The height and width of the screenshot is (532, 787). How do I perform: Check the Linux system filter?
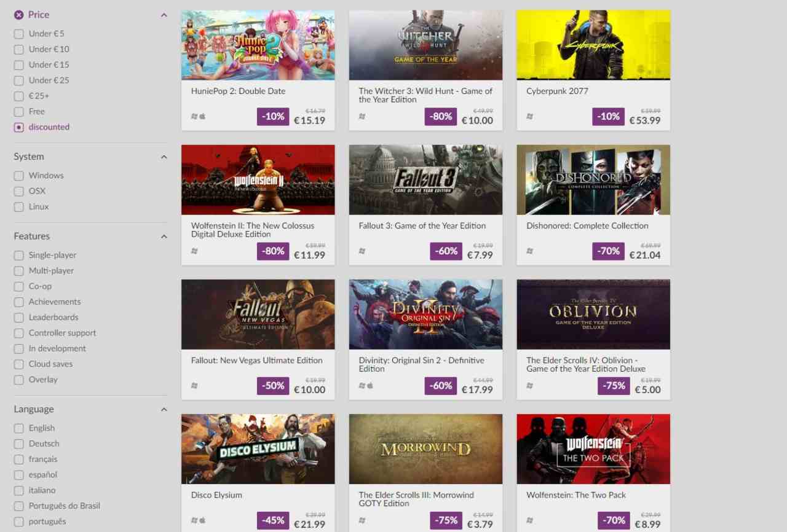pos(19,207)
